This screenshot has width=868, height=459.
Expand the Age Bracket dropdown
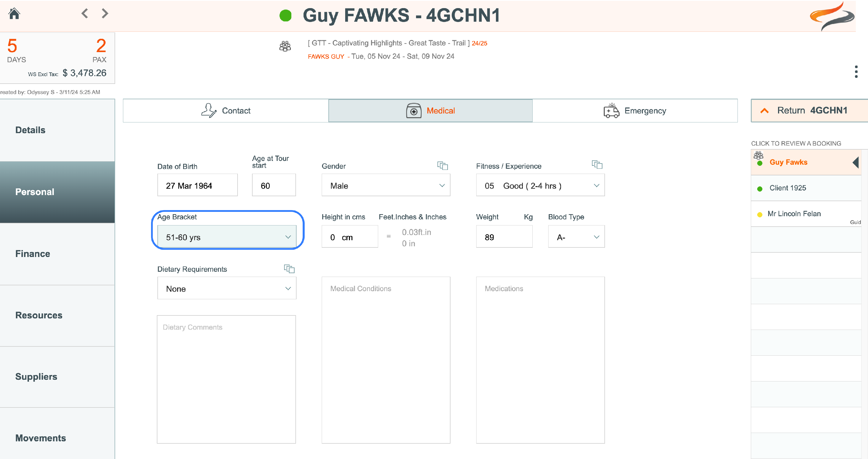(x=227, y=237)
